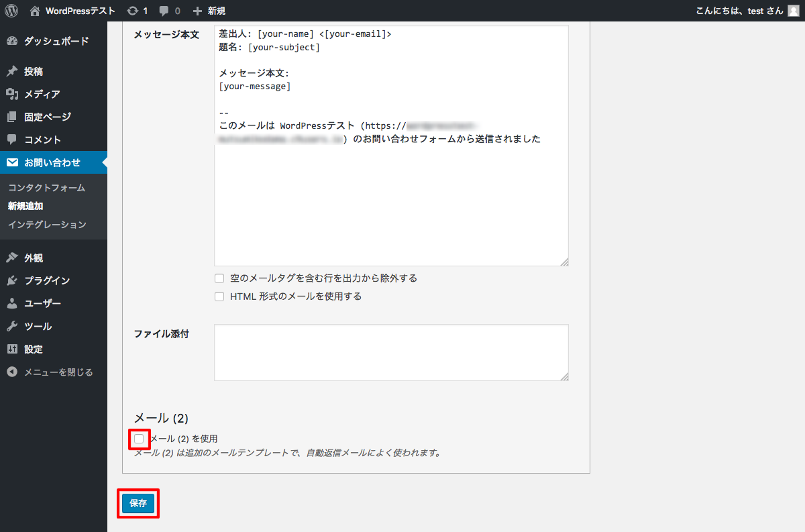Viewport: 805px width, 532px height.
Task: Click the 固定ページ pages icon
Action: click(12, 117)
